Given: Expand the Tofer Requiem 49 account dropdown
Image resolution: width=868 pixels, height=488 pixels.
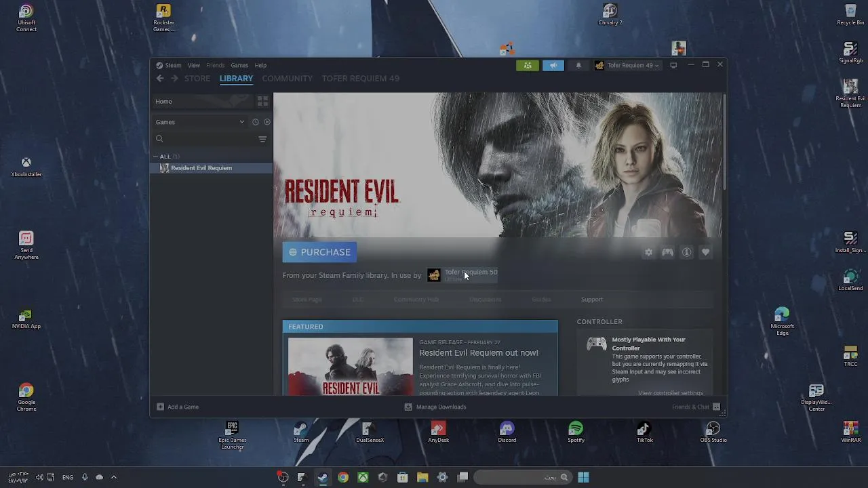Looking at the screenshot, I should pos(627,65).
